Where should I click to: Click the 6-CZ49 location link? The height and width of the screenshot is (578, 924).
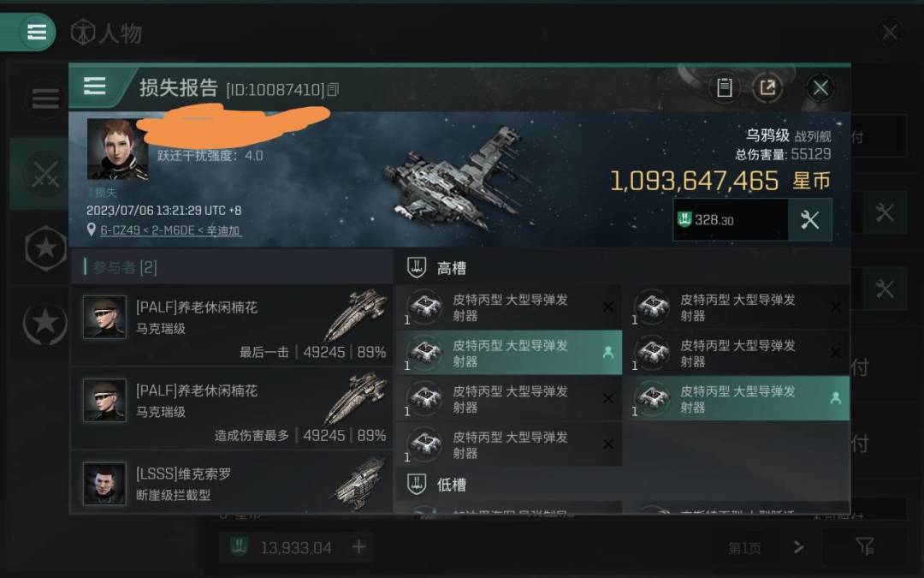169,230
